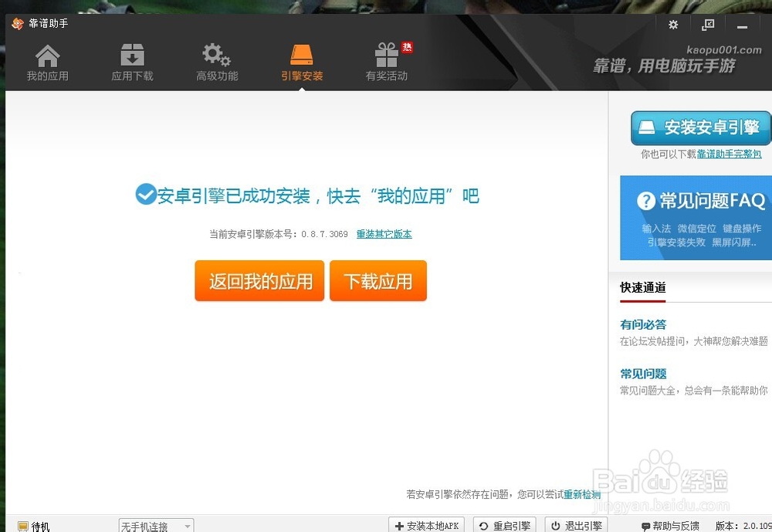Click the 版本 number in status bar
Image resolution: width=772 pixels, height=532 pixels.
tap(743, 526)
